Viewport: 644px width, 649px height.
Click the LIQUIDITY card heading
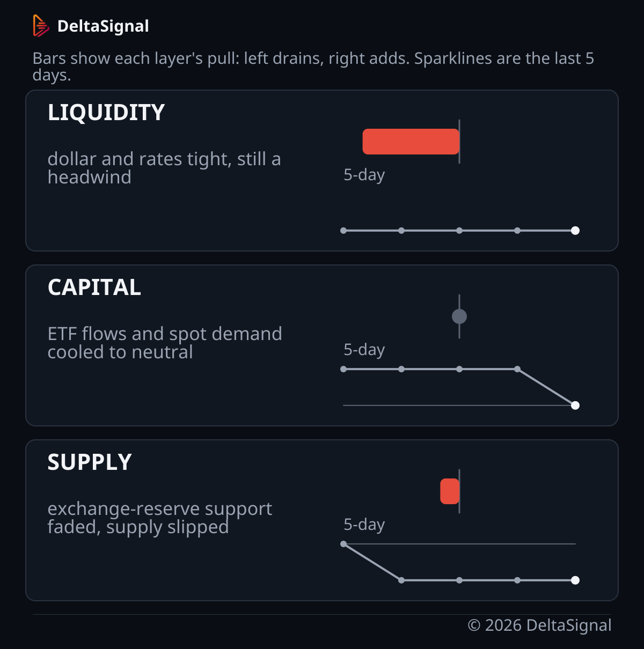[x=106, y=113]
